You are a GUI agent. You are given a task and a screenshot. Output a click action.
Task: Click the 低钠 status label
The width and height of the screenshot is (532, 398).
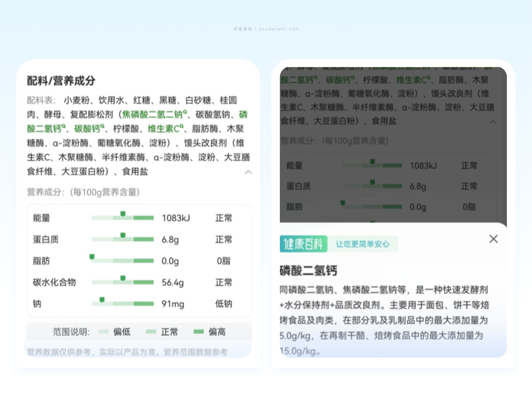coord(223,304)
